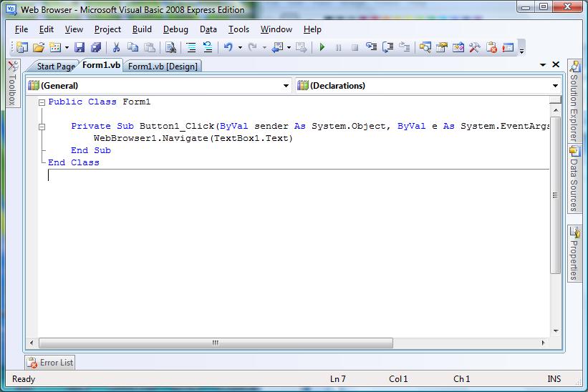
Task: Open the Help menu
Action: [312, 29]
